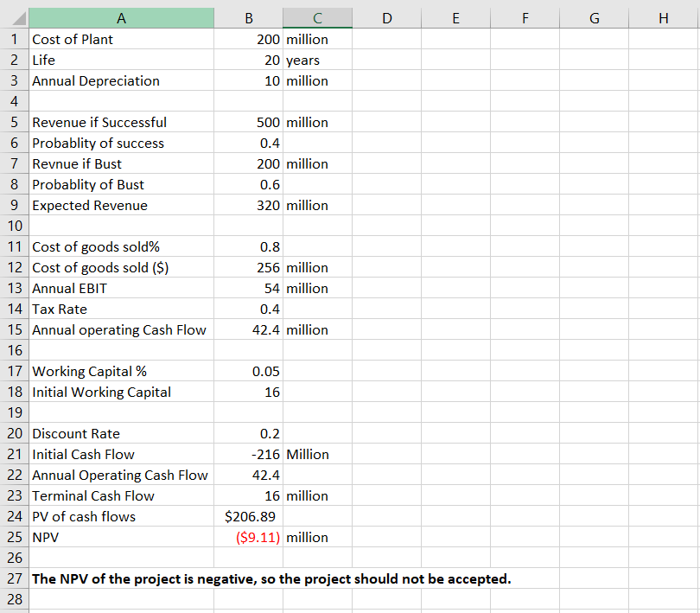This screenshot has width=700, height=613.
Task: Select row 25 header
Action: pyautogui.click(x=15, y=537)
